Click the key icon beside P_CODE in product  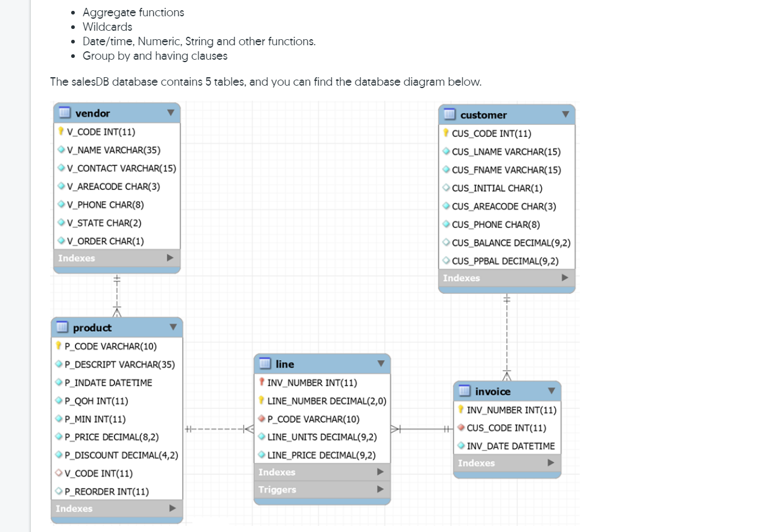click(x=58, y=346)
